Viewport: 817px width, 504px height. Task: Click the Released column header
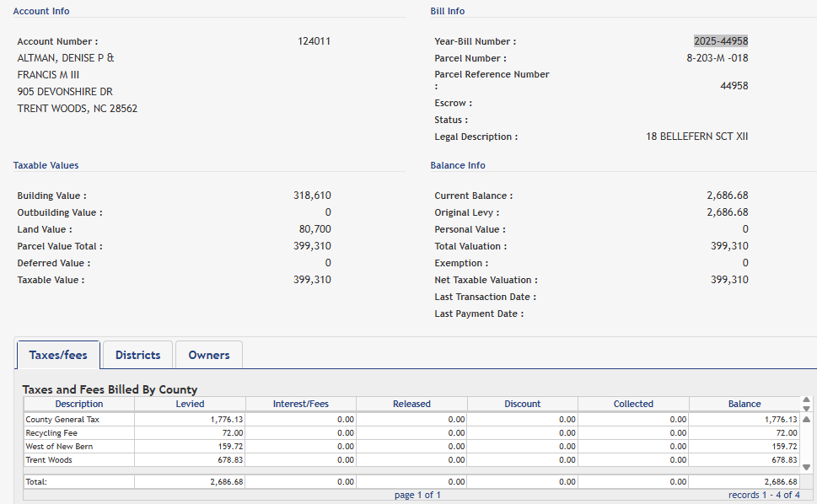(411, 404)
